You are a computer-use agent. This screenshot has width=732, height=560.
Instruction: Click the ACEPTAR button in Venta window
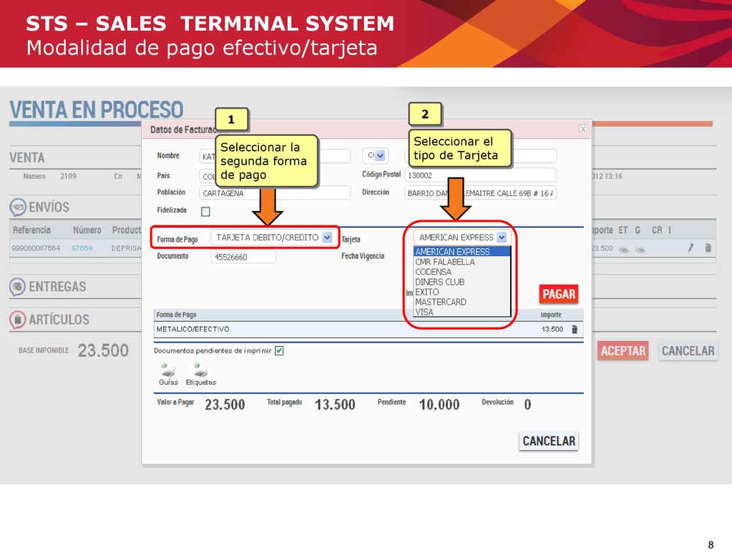coord(623,351)
